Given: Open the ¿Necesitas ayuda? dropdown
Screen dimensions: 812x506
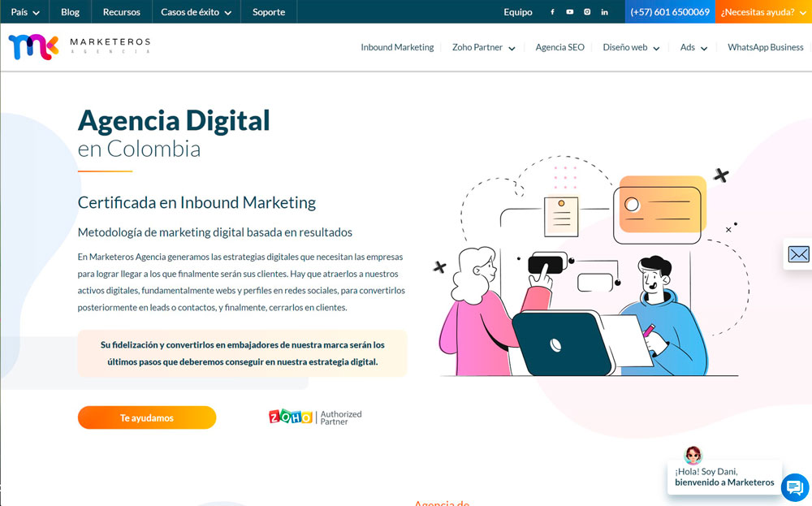Looking at the screenshot, I should [762, 12].
